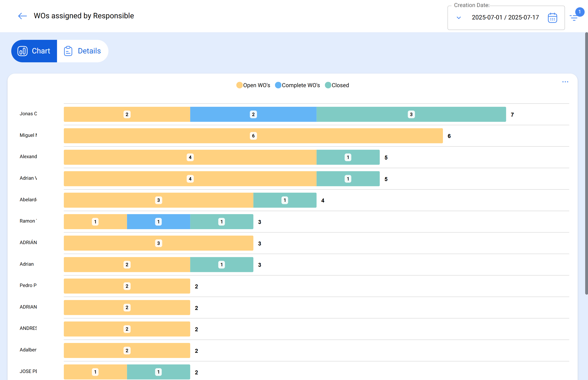Click the Pedro P row label

(x=28, y=286)
